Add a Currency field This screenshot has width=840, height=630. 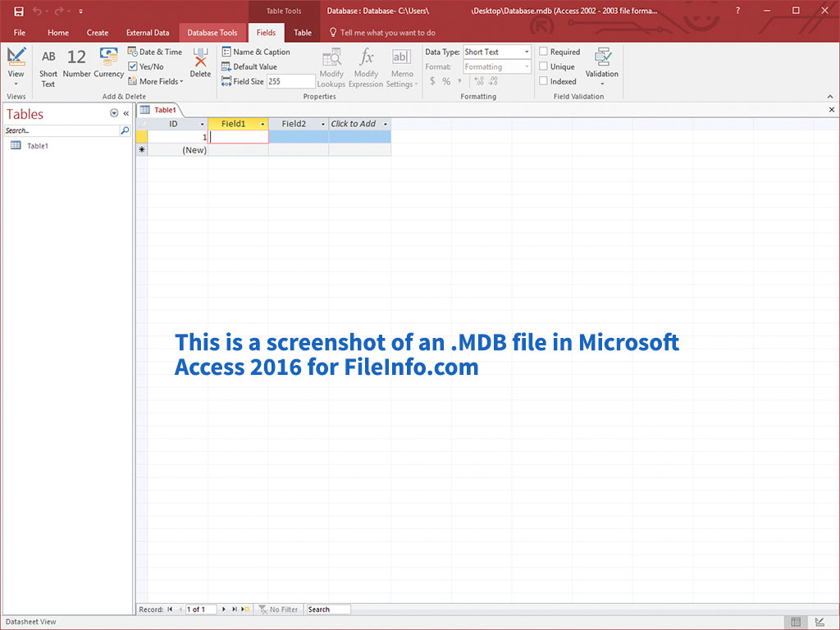109,63
